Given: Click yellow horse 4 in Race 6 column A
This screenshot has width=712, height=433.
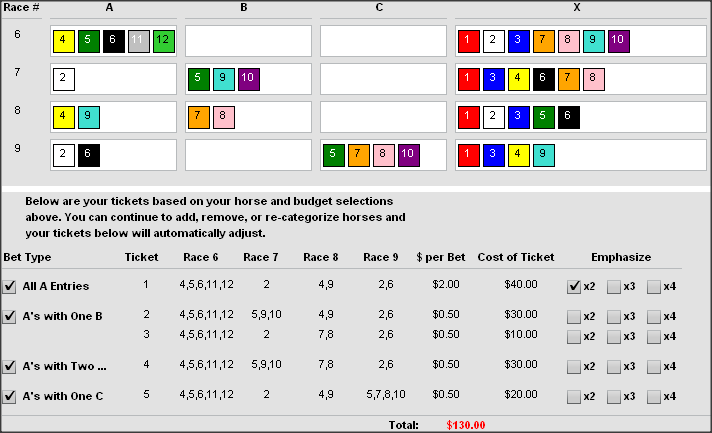Looking at the screenshot, I should [63, 42].
